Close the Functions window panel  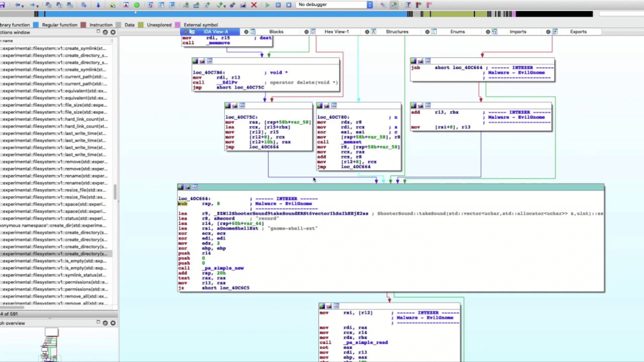tap(113, 32)
